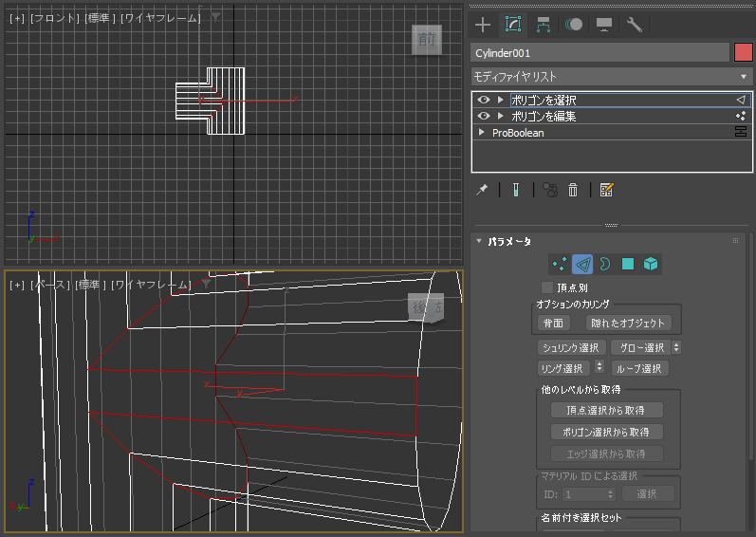Image resolution: width=756 pixels, height=537 pixels.
Task: Click the パラメータ rollout drag handle
Action: point(735,241)
